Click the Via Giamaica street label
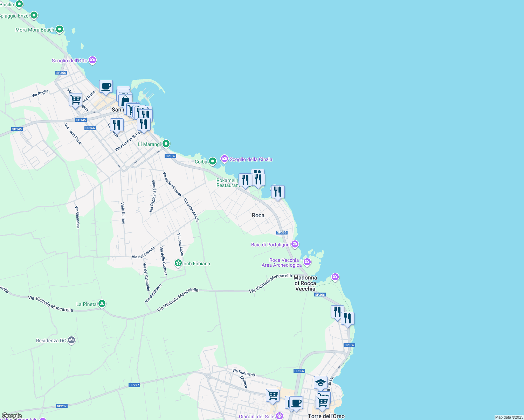This screenshot has height=420, width=524. pyautogui.click(x=77, y=217)
